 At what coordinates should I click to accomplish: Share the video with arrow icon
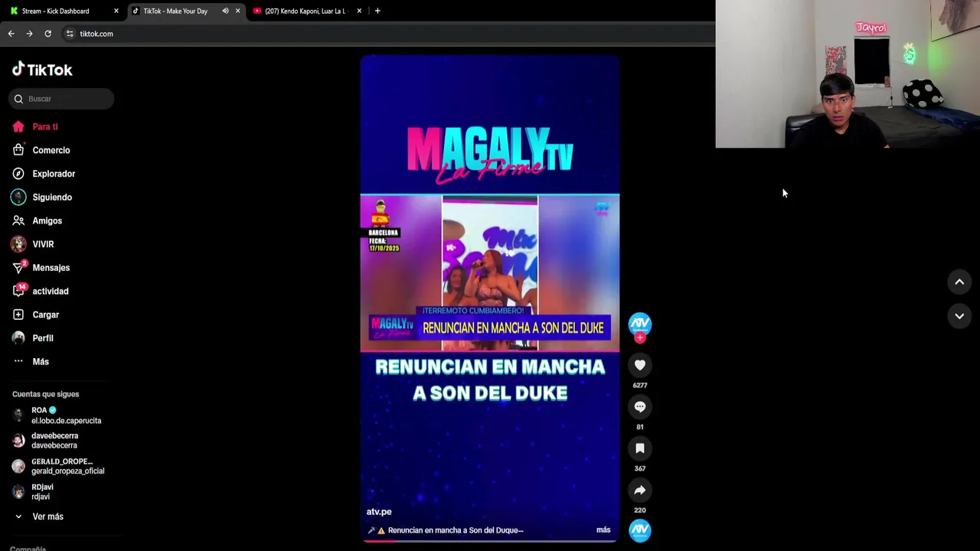[x=640, y=491]
